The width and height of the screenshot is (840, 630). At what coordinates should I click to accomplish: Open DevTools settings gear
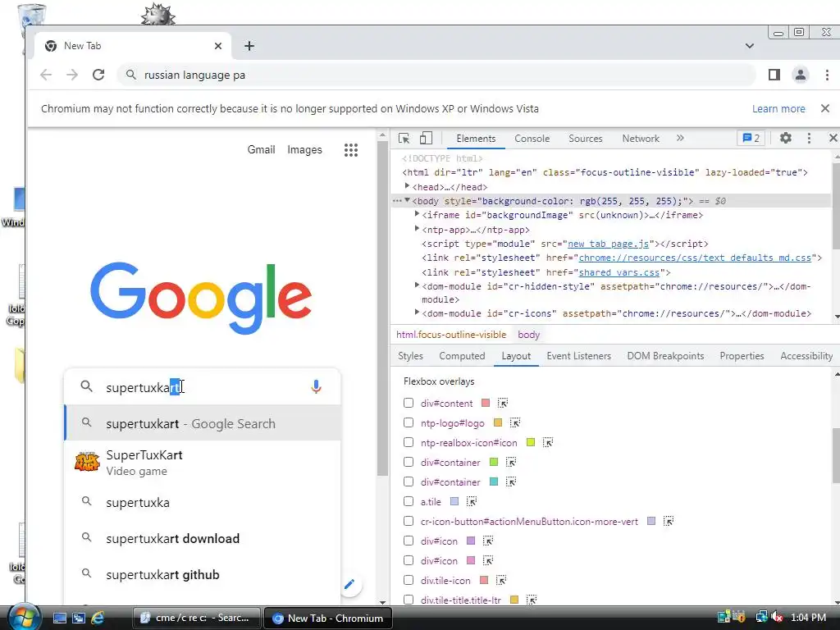pos(785,138)
